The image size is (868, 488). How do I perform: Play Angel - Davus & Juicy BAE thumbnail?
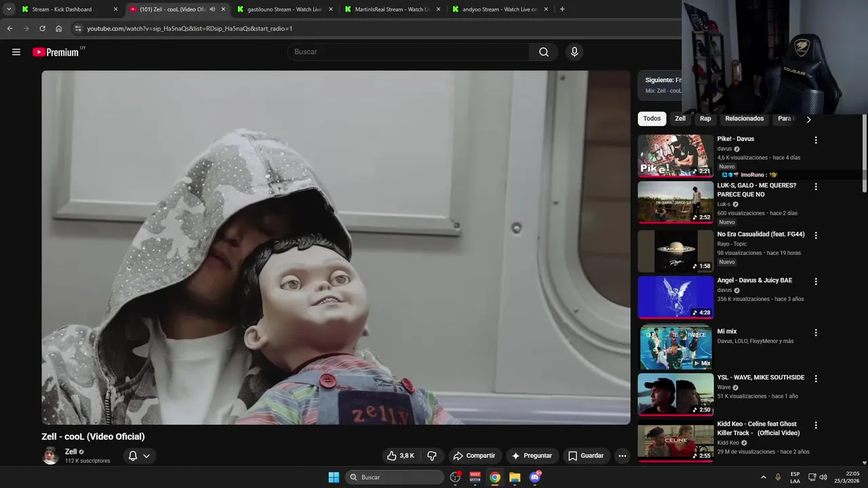675,297
